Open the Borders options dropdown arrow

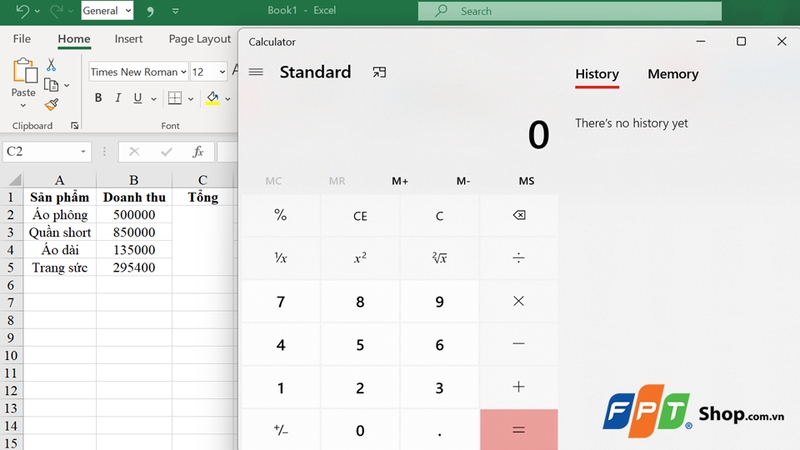point(190,99)
